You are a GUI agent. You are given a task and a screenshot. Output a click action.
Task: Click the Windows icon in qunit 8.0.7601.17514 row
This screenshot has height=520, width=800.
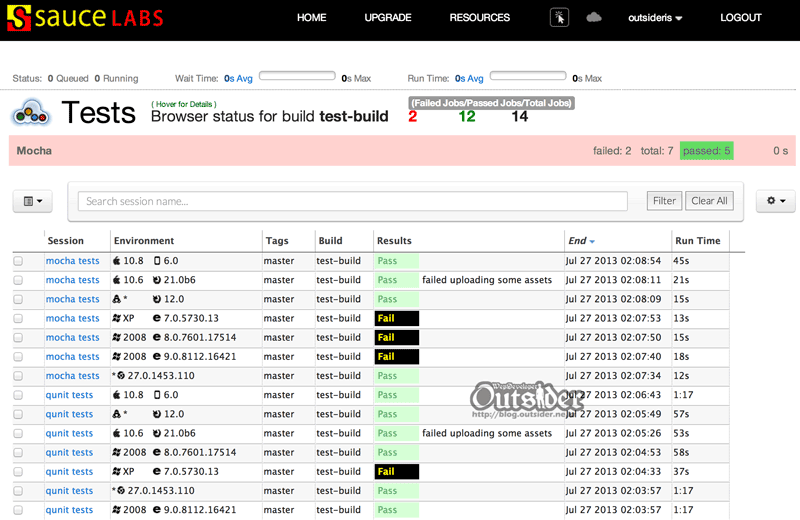tap(117, 452)
